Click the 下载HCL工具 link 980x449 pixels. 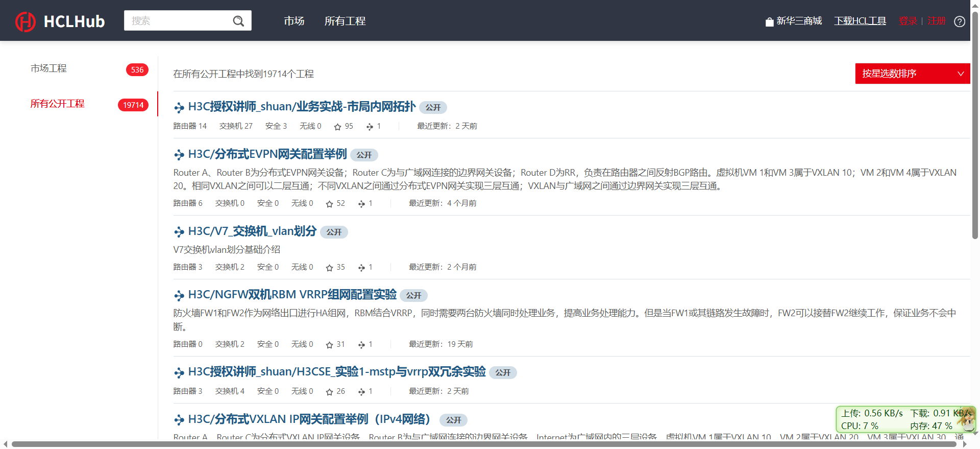tap(860, 21)
